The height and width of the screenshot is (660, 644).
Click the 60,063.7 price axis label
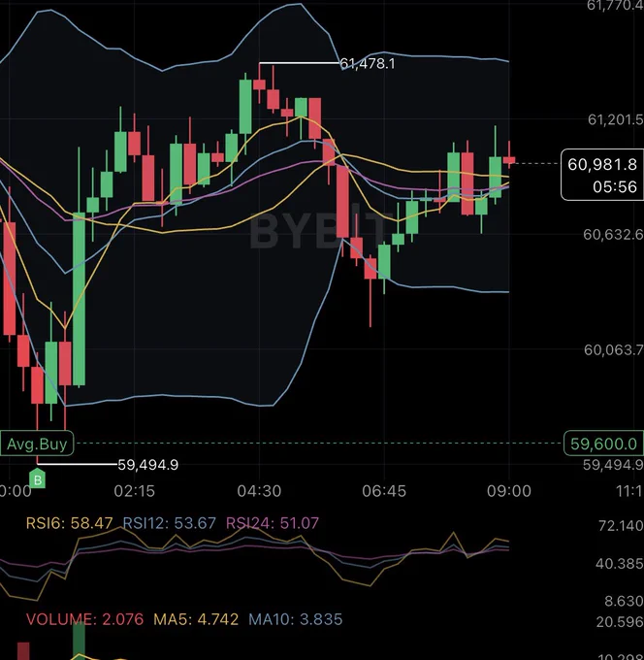614,349
